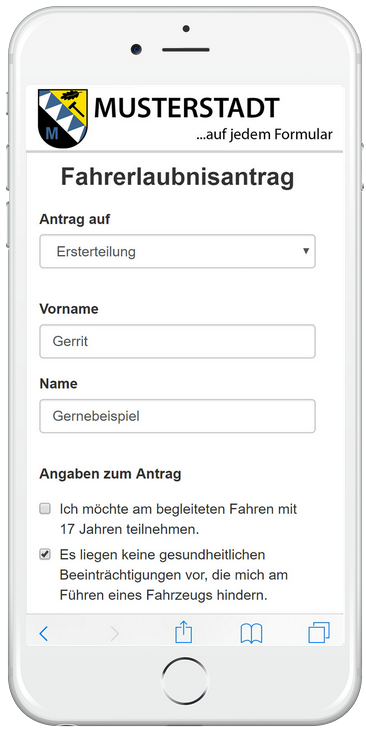366x729 pixels.
Task: Show open tabs overview icon
Action: pos(319,633)
